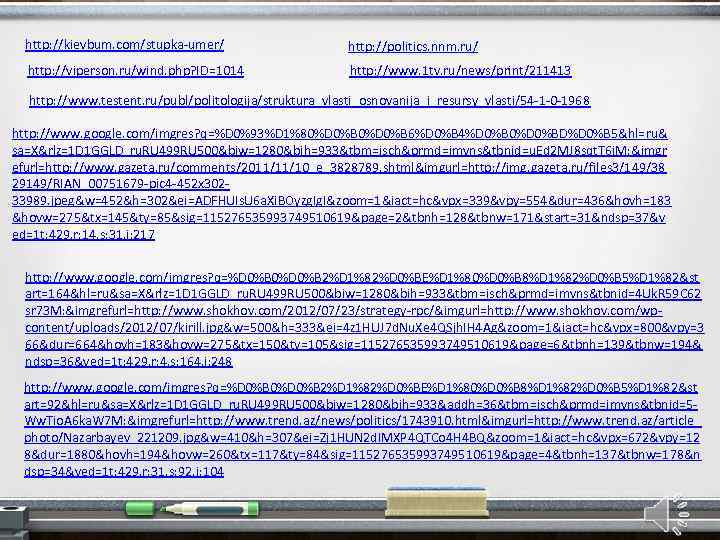Image resolution: width=720 pixels, height=540 pixels.
Task: Open the testent.ru politologija link
Action: point(309,101)
